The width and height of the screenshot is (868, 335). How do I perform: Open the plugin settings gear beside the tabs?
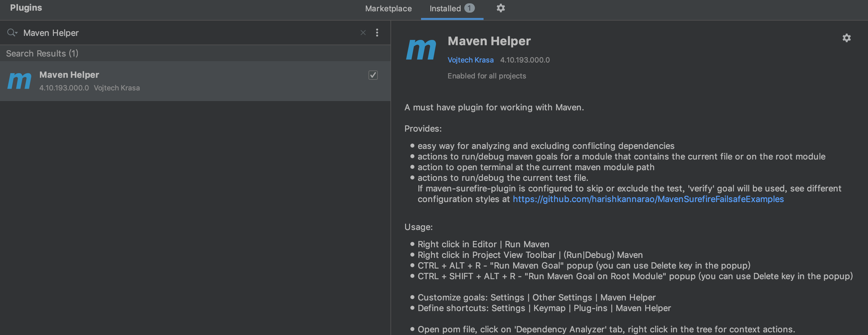tap(500, 8)
